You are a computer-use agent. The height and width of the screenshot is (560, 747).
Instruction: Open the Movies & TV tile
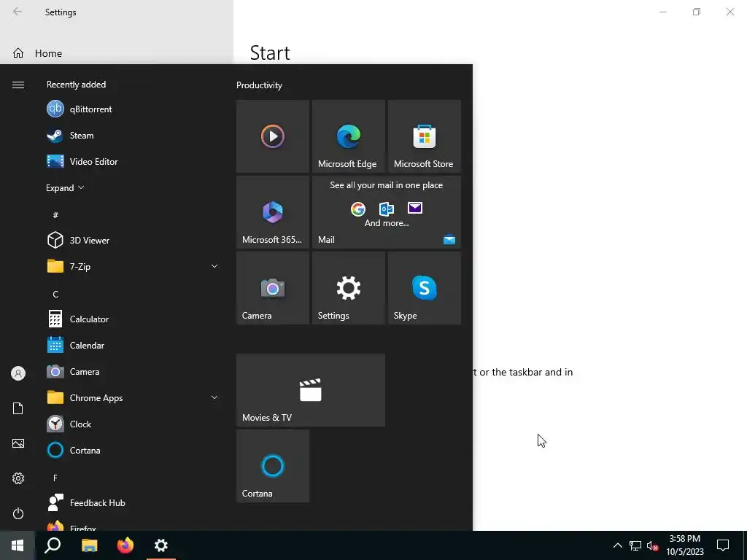(311, 390)
